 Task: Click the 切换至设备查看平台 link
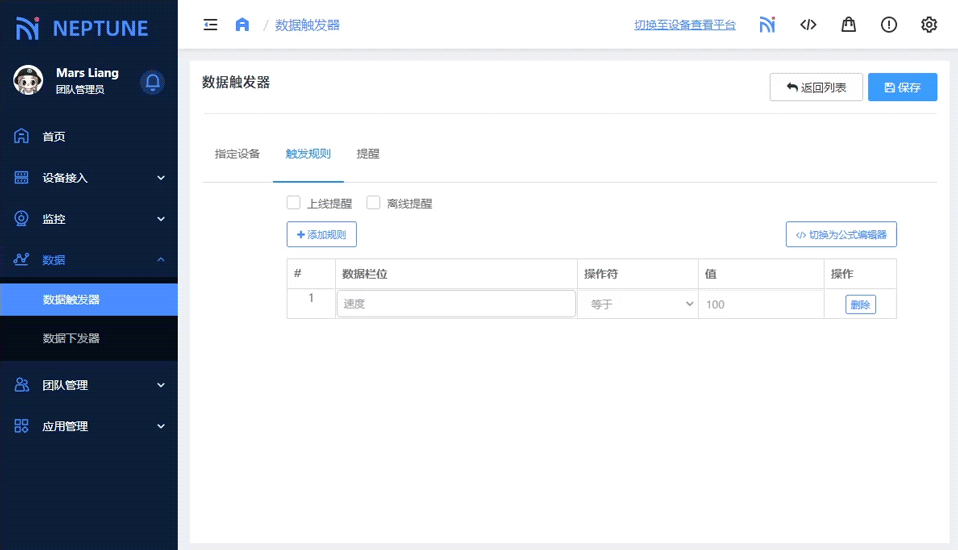[x=685, y=25]
